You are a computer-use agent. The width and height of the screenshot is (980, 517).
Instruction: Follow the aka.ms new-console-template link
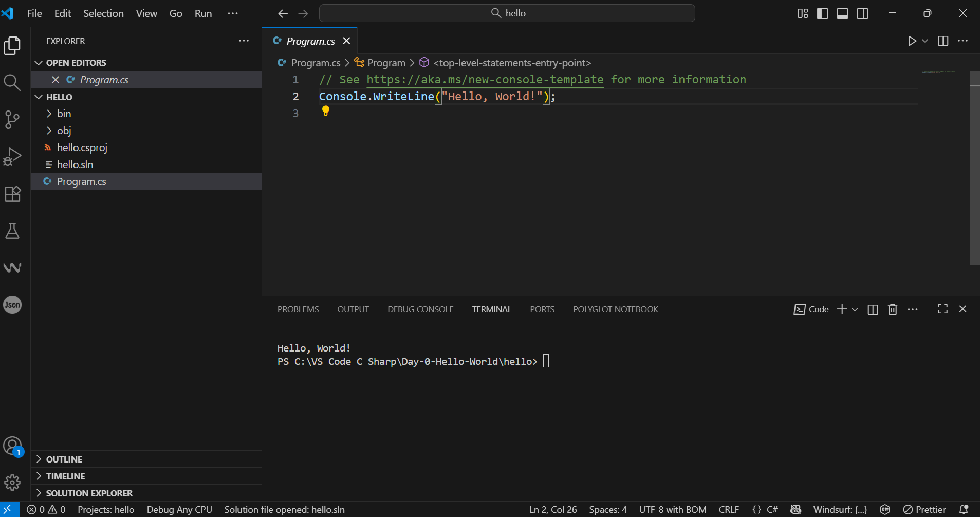[485, 80]
